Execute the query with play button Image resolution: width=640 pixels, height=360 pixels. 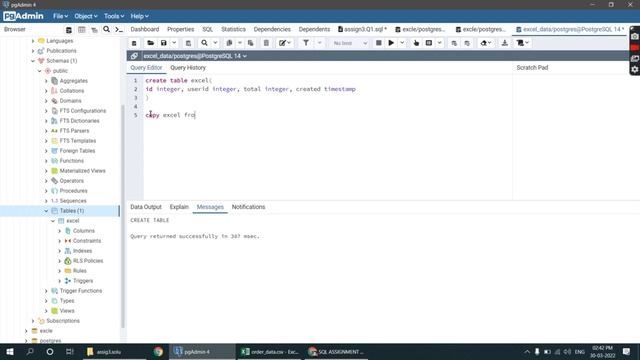[391, 43]
